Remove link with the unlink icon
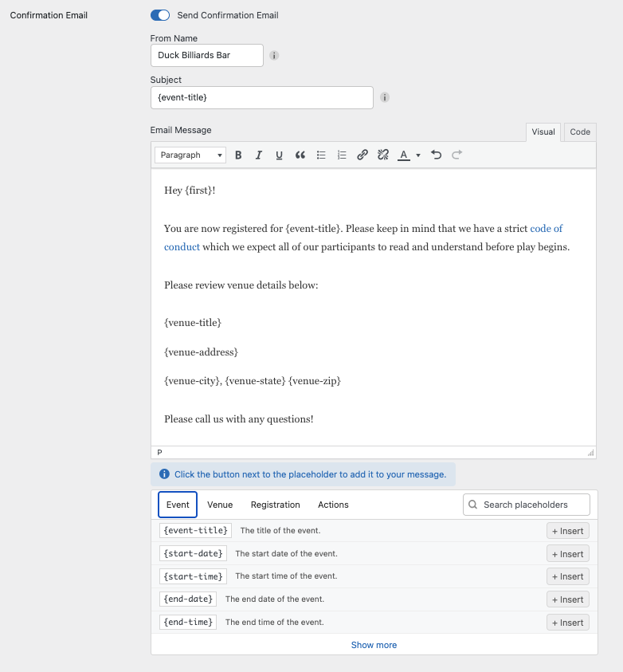 tap(382, 155)
